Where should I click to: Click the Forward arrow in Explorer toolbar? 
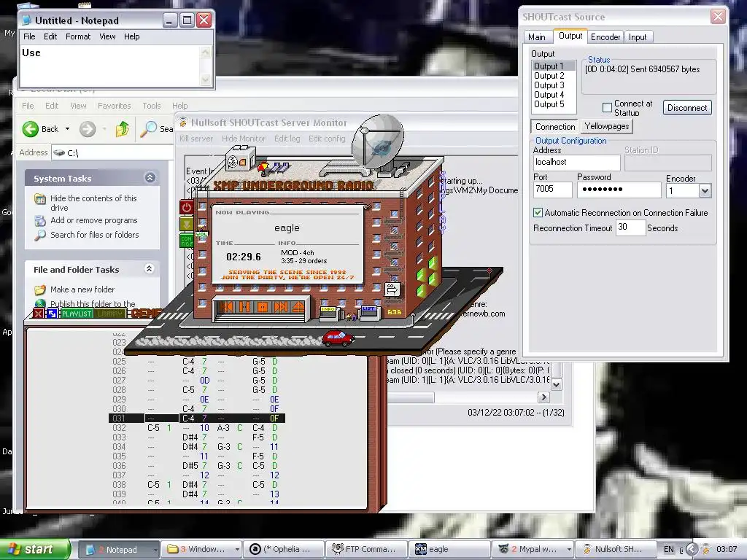click(88, 129)
